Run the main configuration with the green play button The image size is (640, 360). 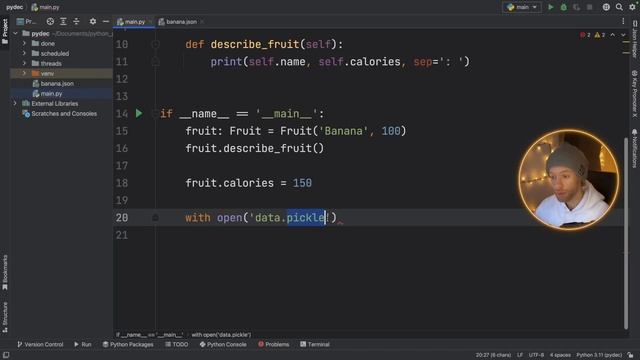[551, 7]
